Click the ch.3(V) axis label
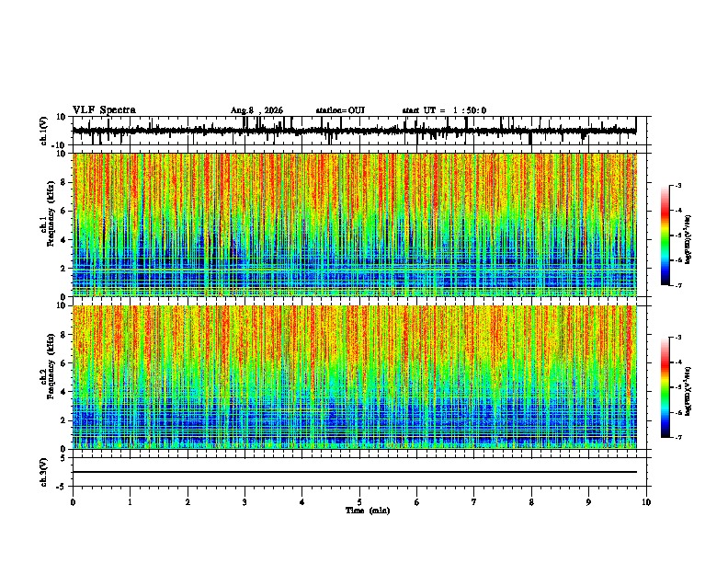The width and height of the screenshot is (728, 563). coord(44,473)
